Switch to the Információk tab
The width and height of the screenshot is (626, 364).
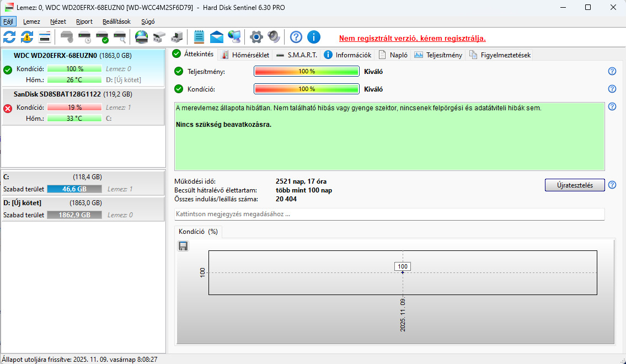[x=347, y=55]
